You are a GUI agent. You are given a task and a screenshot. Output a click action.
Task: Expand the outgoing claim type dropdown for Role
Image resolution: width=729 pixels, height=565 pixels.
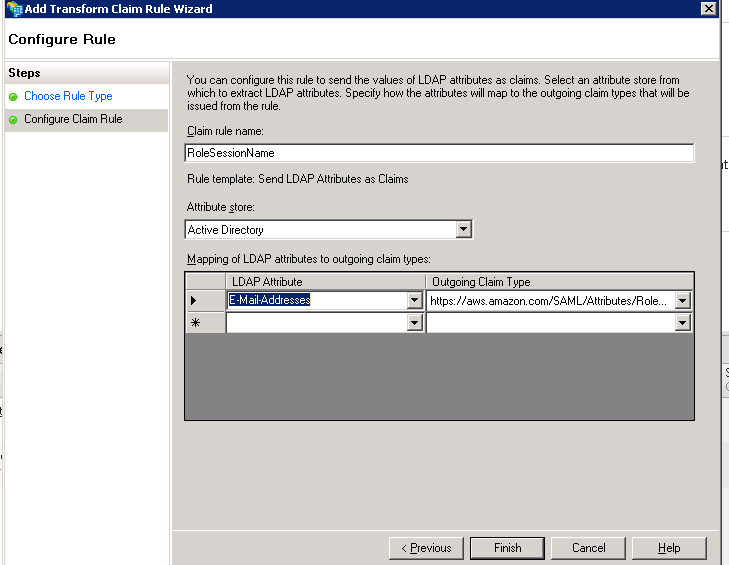click(x=682, y=301)
